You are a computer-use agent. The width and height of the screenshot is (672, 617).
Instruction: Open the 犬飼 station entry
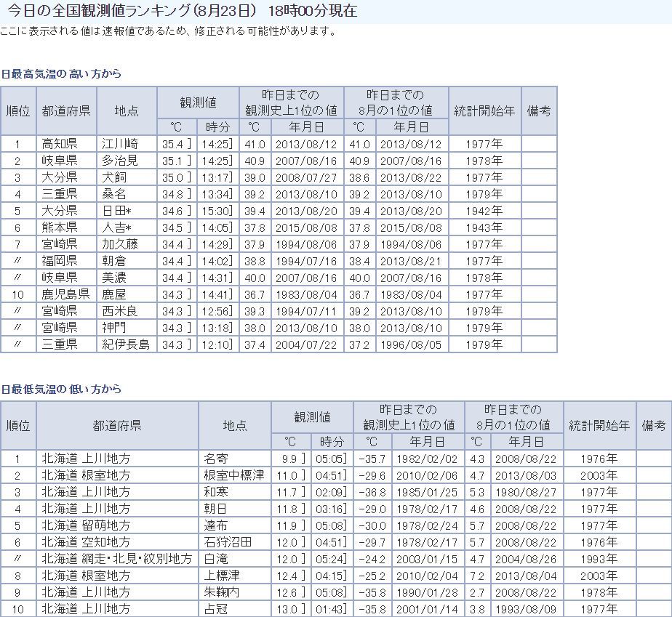[x=113, y=177]
